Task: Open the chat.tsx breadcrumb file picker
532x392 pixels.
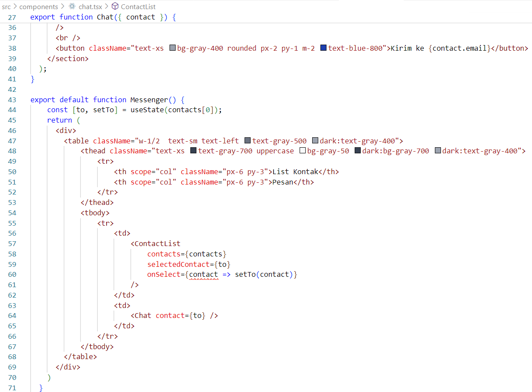Action: click(90, 6)
